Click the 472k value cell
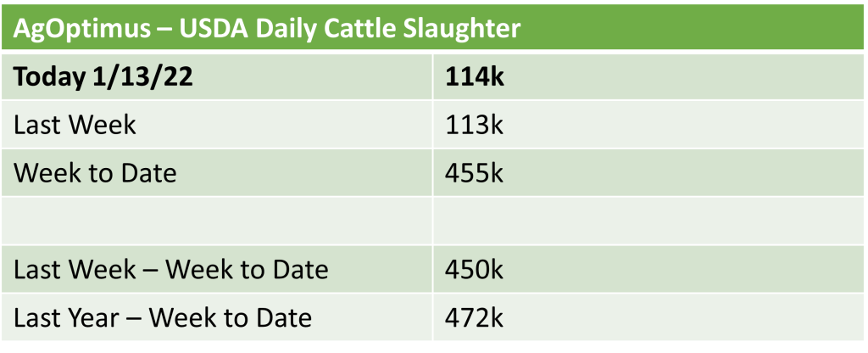868x353 pixels. [x=475, y=317]
